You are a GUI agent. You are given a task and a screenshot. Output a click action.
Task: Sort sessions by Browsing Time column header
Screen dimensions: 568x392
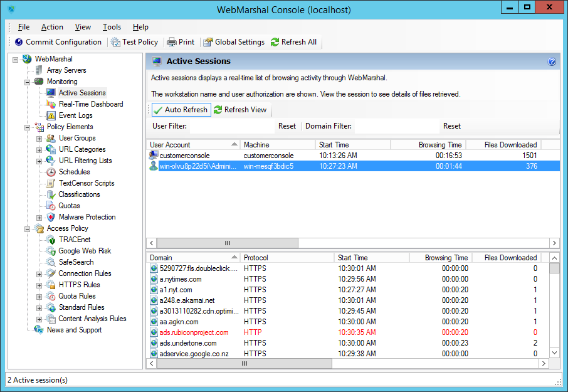428,145
